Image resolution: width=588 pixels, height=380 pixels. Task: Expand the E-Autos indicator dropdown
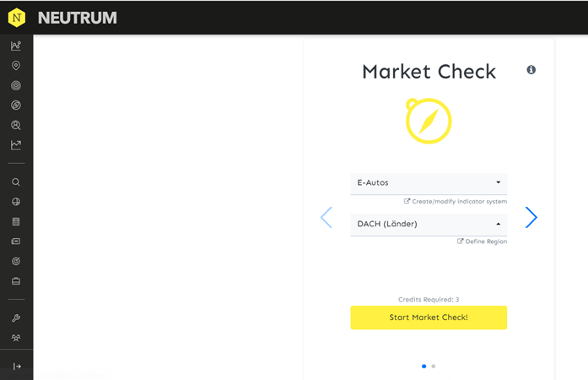click(x=429, y=183)
